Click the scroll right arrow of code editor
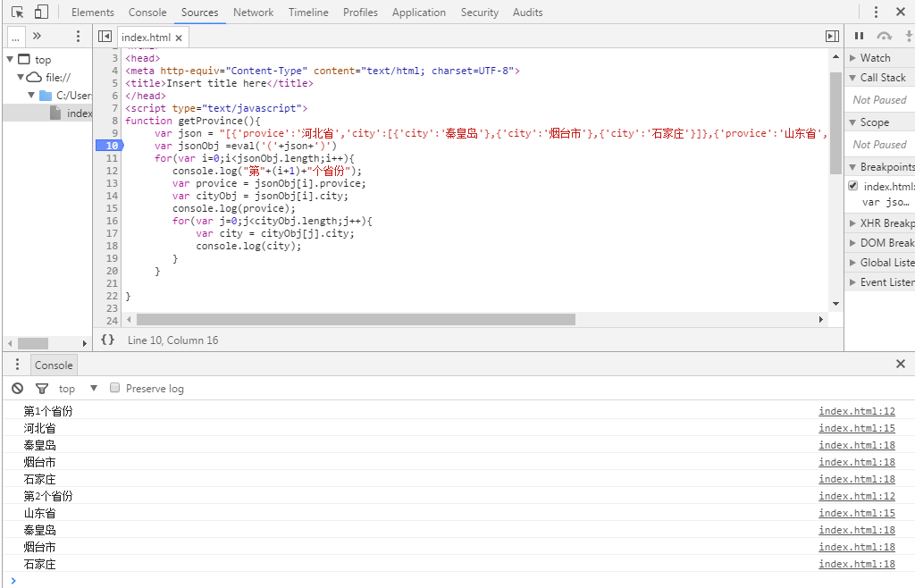The width and height of the screenshot is (915, 588). tap(821, 320)
